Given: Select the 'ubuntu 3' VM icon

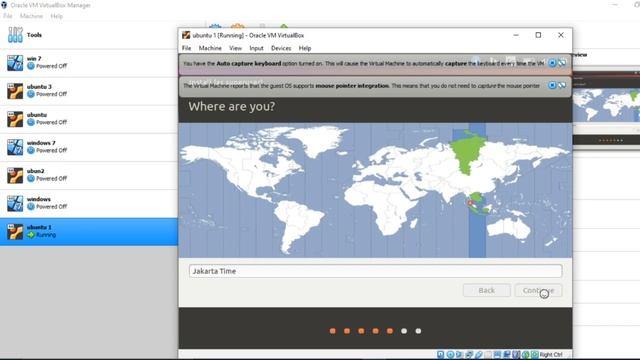Looking at the screenshot, I should [15, 91].
